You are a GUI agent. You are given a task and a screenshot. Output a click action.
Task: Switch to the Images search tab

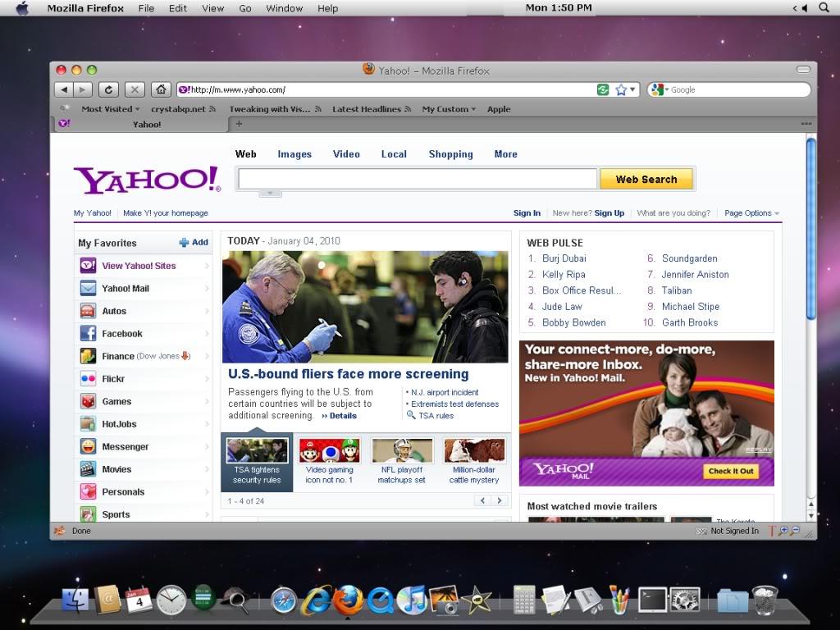tap(294, 154)
